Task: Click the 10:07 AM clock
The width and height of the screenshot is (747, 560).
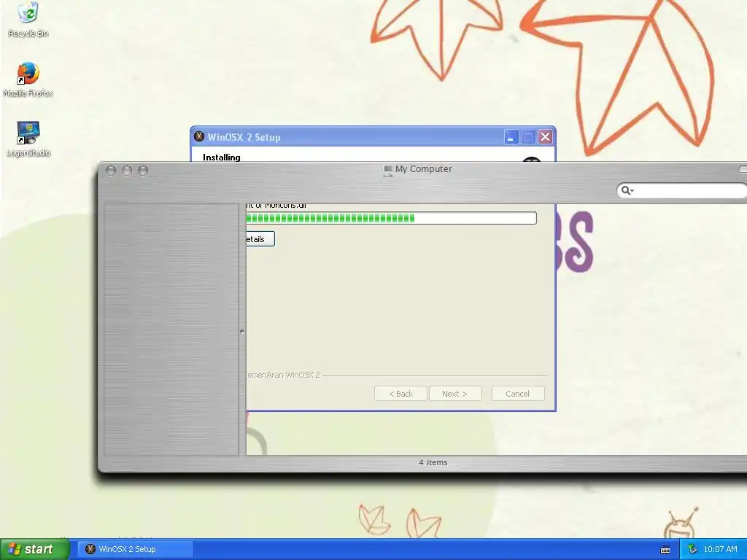Action: point(720,549)
